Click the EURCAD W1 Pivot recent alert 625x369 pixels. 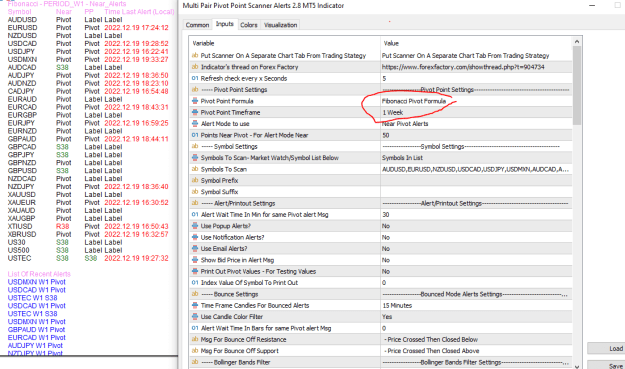(x=36, y=338)
